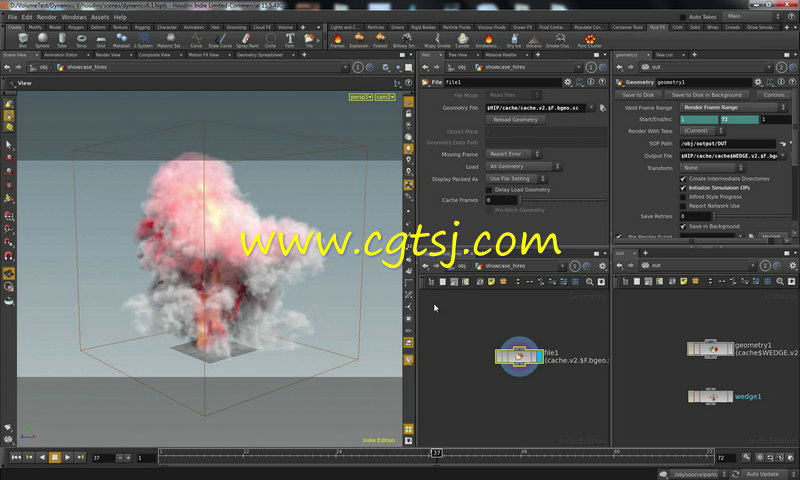Open the Load All Geometry dropdown
The image size is (800, 480).
point(524,167)
